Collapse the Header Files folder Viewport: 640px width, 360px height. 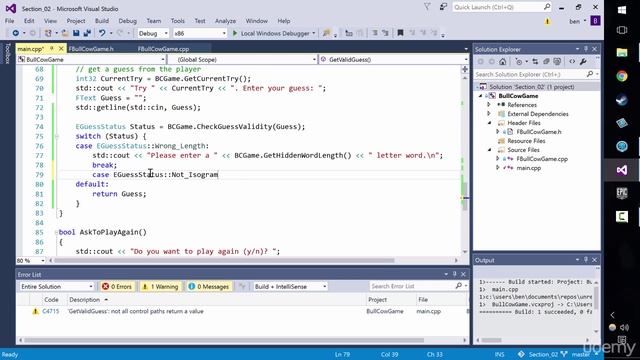[489, 123]
